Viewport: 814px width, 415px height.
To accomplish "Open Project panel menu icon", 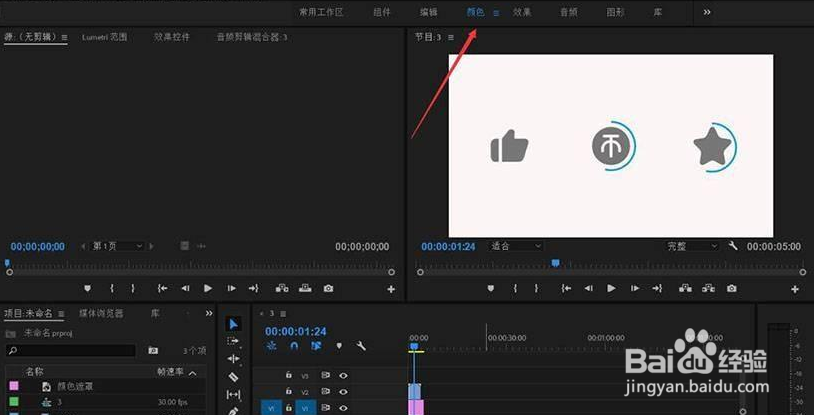I will tap(61, 314).
